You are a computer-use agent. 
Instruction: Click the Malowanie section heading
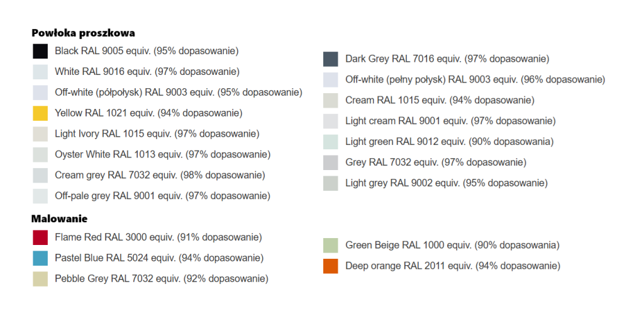click(59, 219)
